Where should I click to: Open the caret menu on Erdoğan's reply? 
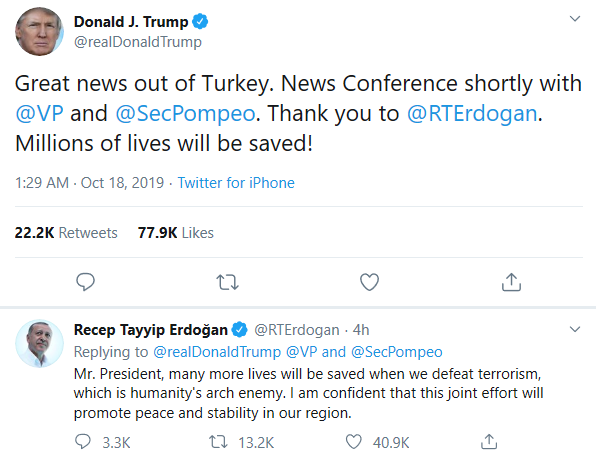575,329
